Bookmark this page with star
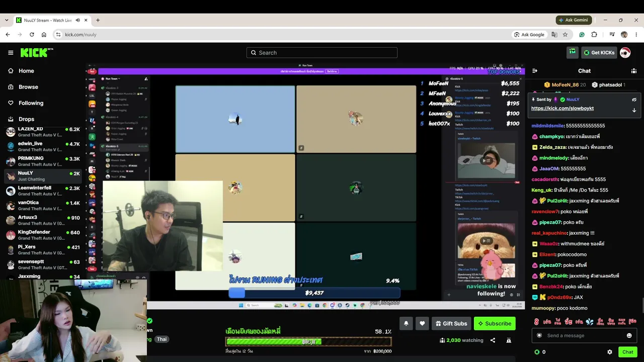The width and height of the screenshot is (644, 362). coord(566,35)
